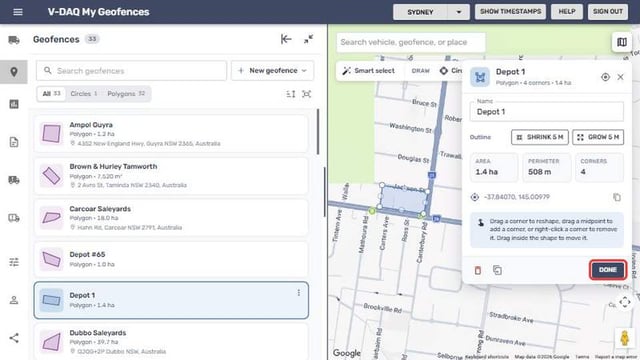Toggle the map layers icon
Viewport: 640px width, 360px height.
coord(622,42)
